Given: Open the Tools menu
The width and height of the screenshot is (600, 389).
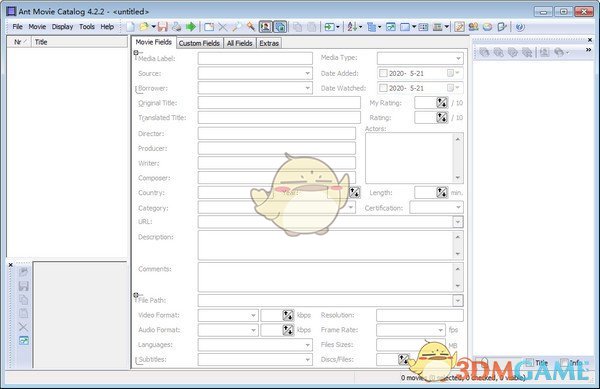Looking at the screenshot, I should click(x=87, y=27).
